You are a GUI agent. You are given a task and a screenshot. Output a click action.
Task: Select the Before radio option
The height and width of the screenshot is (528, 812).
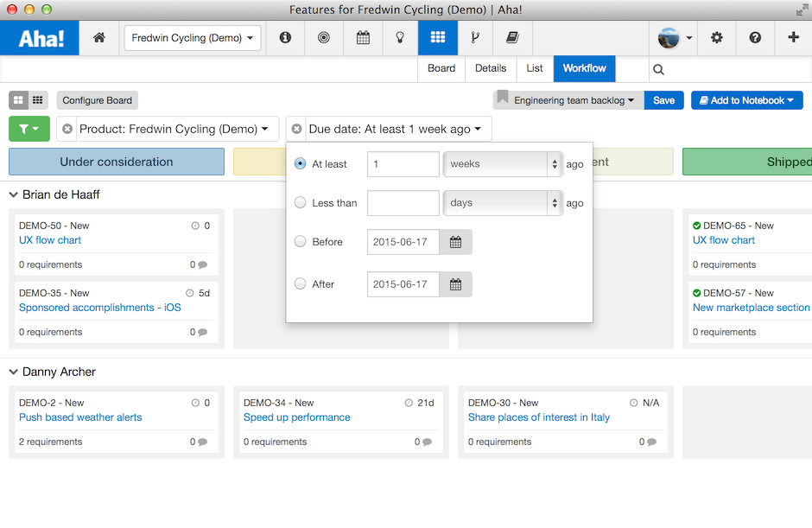tap(300, 241)
